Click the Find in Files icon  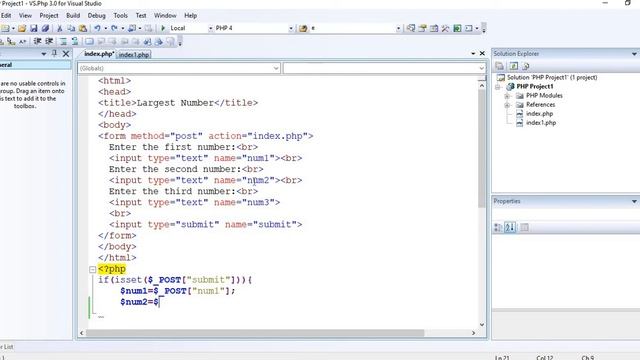[x=303, y=28]
